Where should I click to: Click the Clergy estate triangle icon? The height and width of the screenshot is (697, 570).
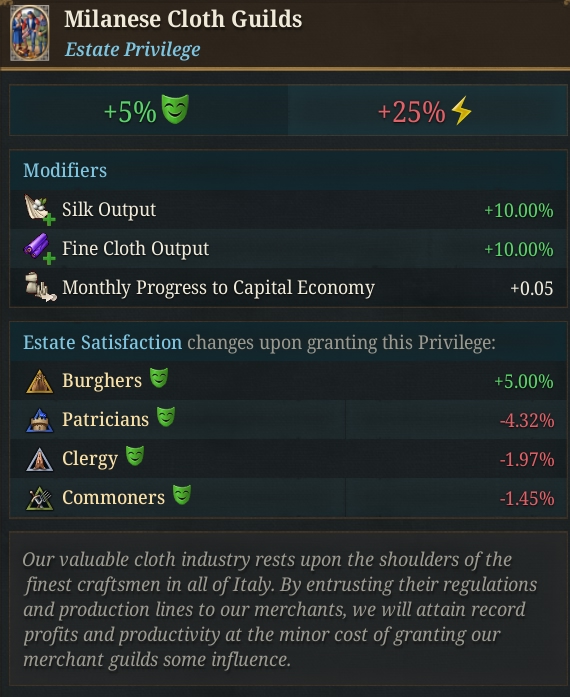40,460
